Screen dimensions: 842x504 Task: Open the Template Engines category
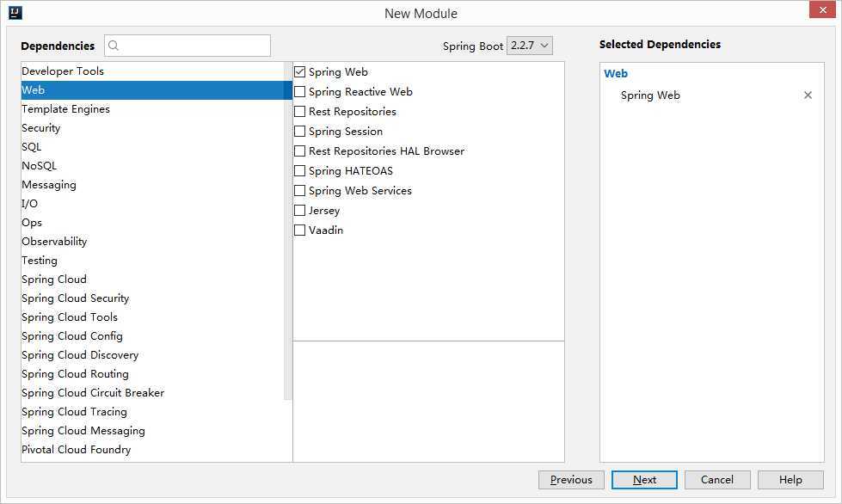(x=152, y=109)
